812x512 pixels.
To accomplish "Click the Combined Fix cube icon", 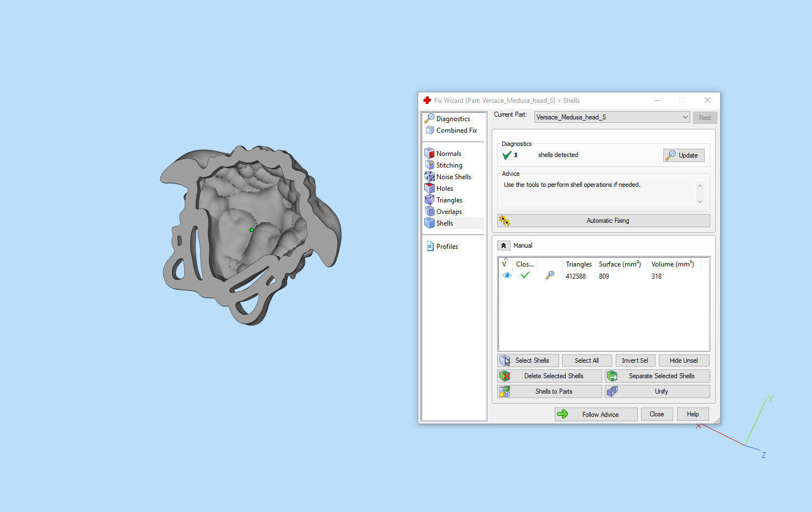I will [430, 130].
